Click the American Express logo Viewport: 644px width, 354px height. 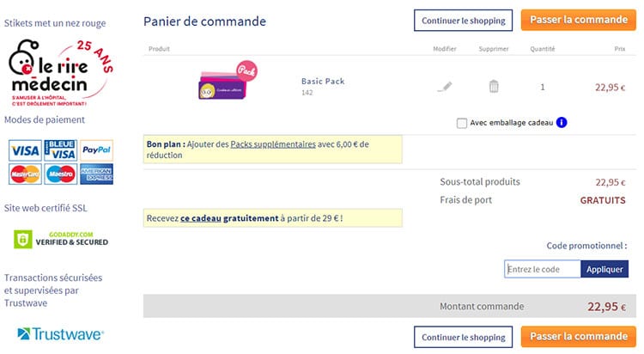97,174
